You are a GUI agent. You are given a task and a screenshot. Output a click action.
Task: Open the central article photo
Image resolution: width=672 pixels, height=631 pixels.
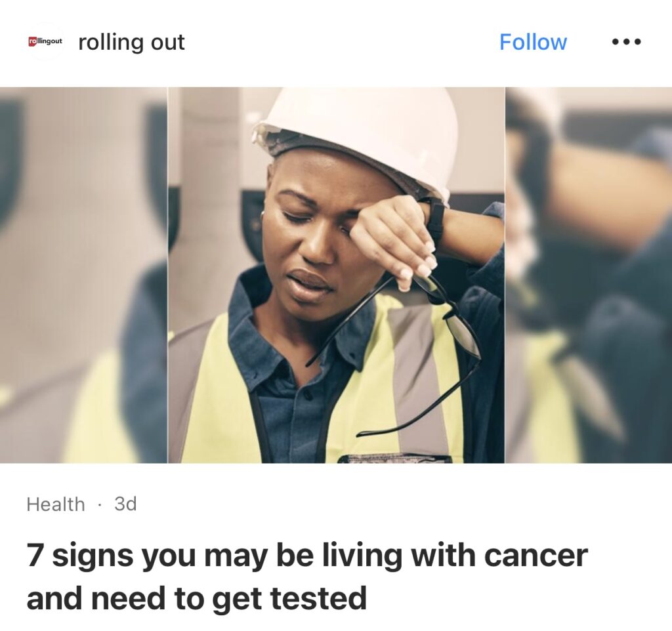336,275
